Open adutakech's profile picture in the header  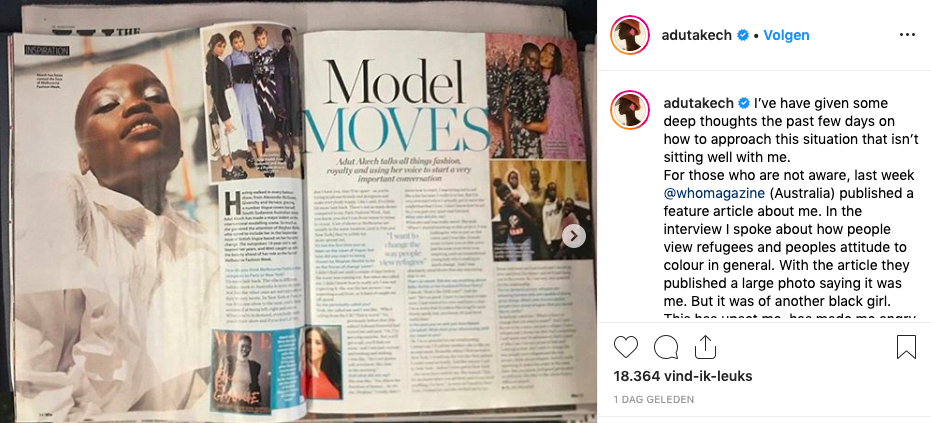tap(629, 35)
